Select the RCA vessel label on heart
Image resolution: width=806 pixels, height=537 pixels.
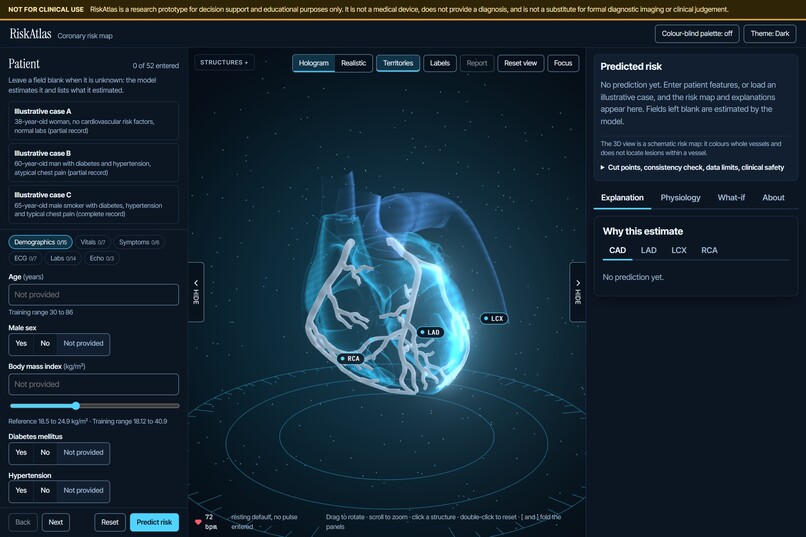pyautogui.click(x=350, y=359)
